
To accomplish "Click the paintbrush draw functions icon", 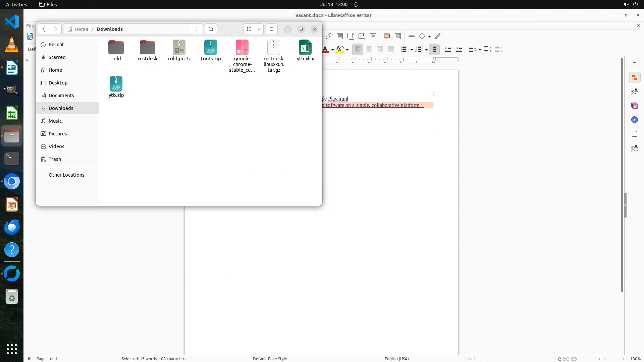I will pos(437,36).
